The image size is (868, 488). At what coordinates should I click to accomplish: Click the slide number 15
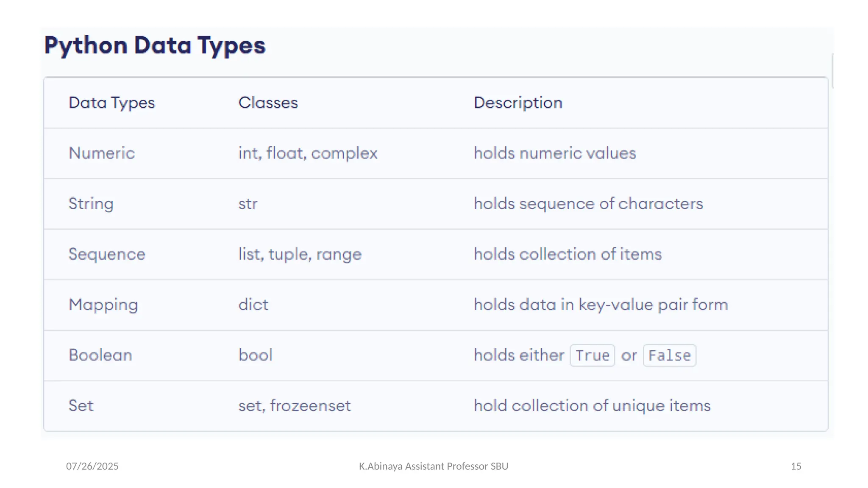click(796, 466)
